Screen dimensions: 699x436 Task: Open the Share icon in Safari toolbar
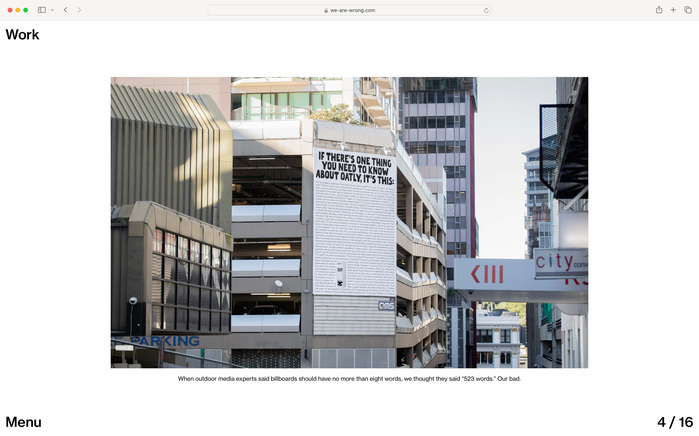[658, 10]
